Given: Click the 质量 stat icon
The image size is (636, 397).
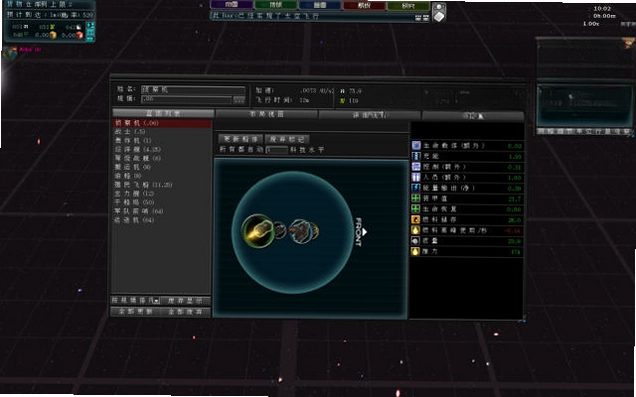Looking at the screenshot, I should (x=416, y=240).
